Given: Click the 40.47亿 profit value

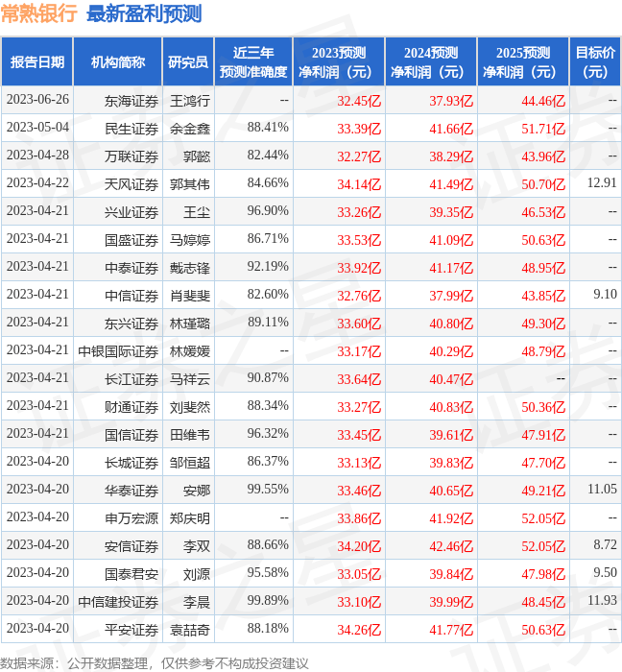Looking at the screenshot, I should pos(451,380).
